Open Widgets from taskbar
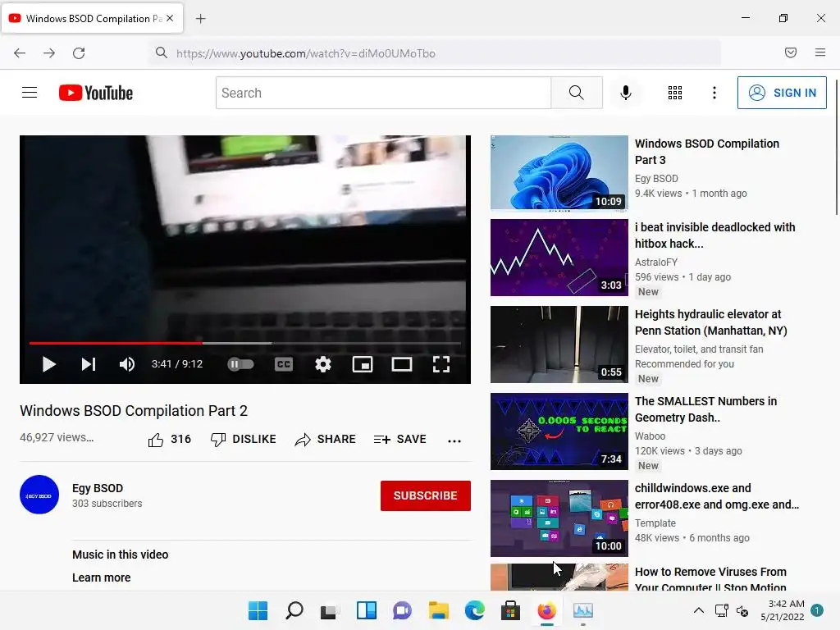The image size is (840, 630). coord(367,610)
